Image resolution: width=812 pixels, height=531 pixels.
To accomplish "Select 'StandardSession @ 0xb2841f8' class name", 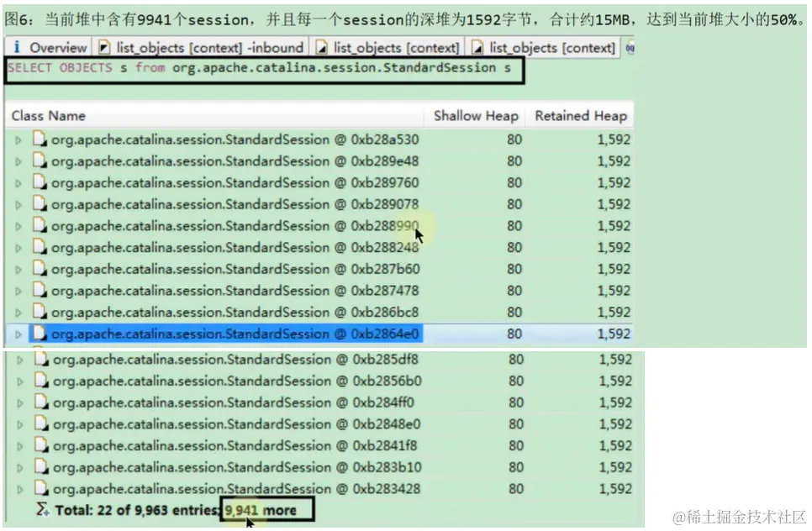I will 235,446.
